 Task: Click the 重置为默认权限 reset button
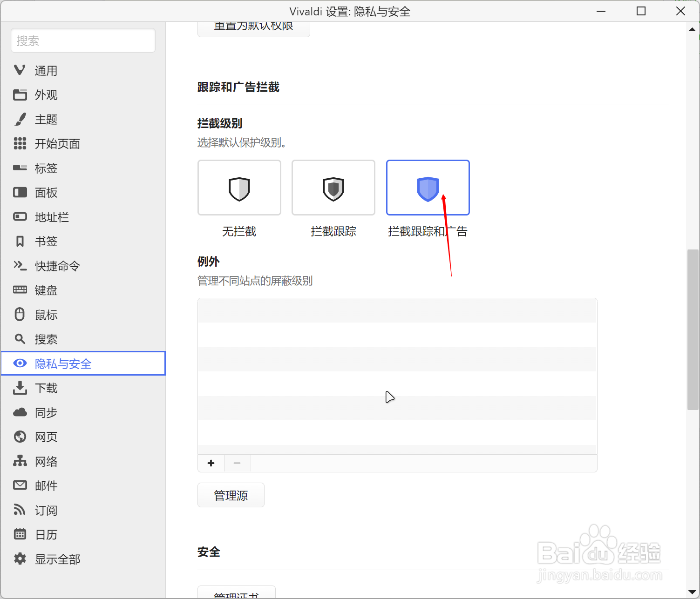tap(253, 26)
